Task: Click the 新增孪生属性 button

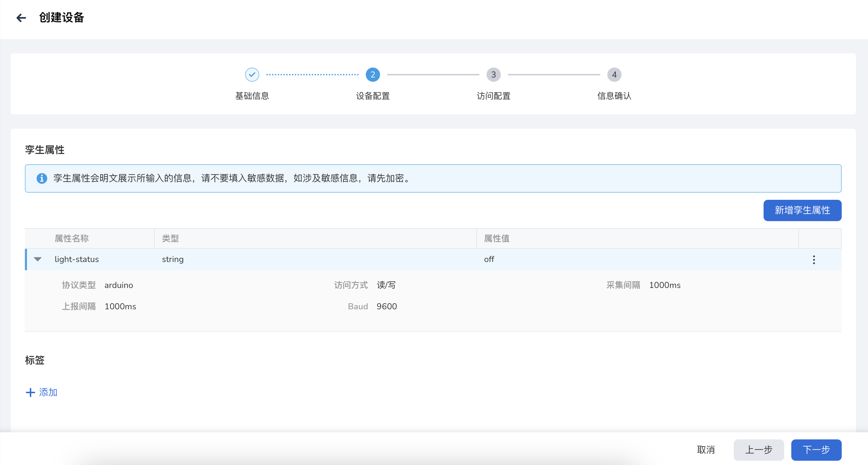Action: point(802,210)
